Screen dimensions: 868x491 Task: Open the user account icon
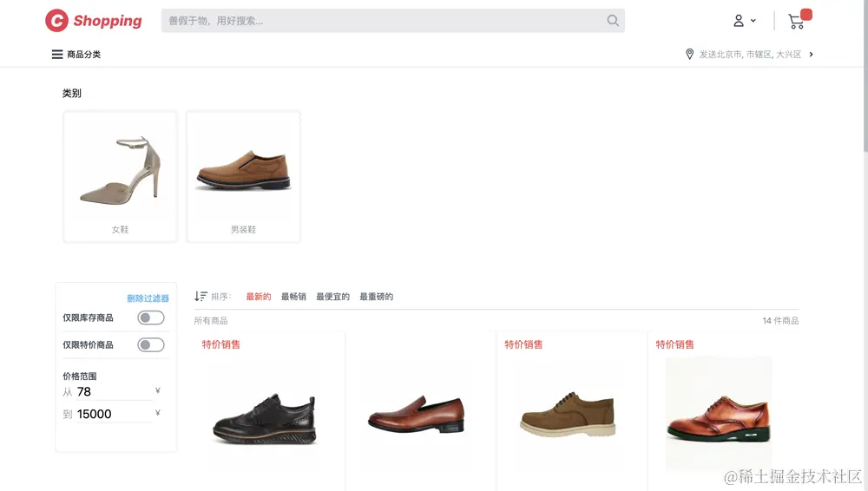click(739, 21)
